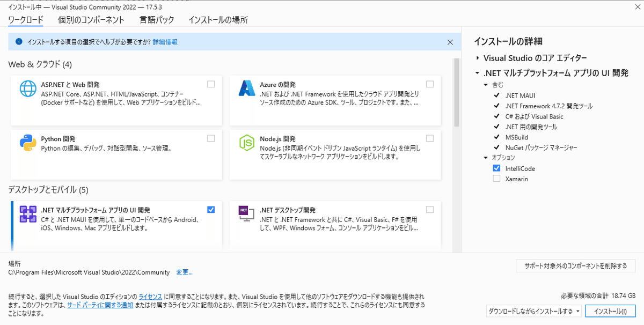Screen dimensions: 644x325
Task: Collapse the オプション section
Action: pyautogui.click(x=486, y=158)
